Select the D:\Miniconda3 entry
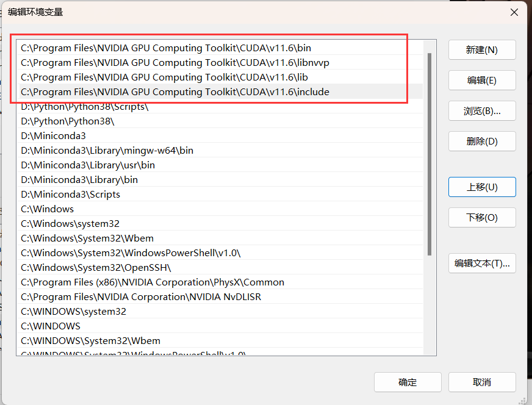This screenshot has width=532, height=405. 221,135
